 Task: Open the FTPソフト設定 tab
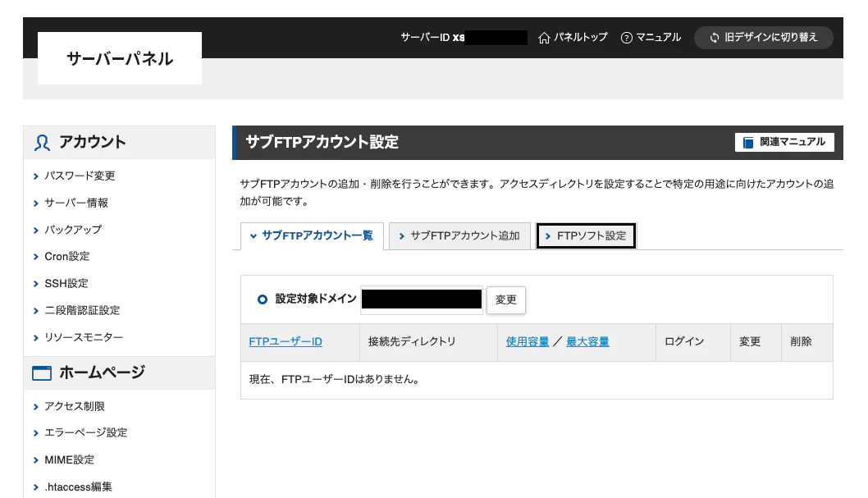[x=586, y=235]
